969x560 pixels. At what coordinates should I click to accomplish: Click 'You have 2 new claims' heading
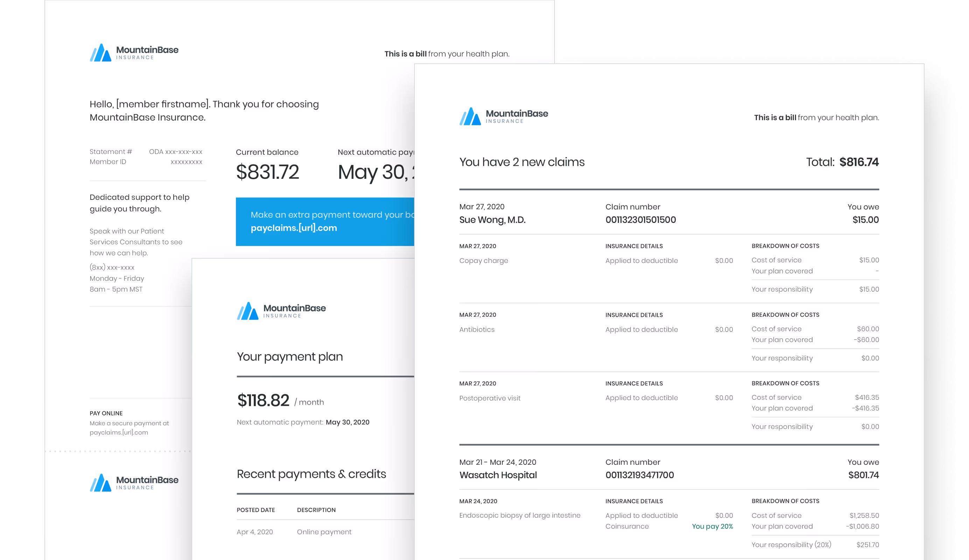[x=522, y=162]
